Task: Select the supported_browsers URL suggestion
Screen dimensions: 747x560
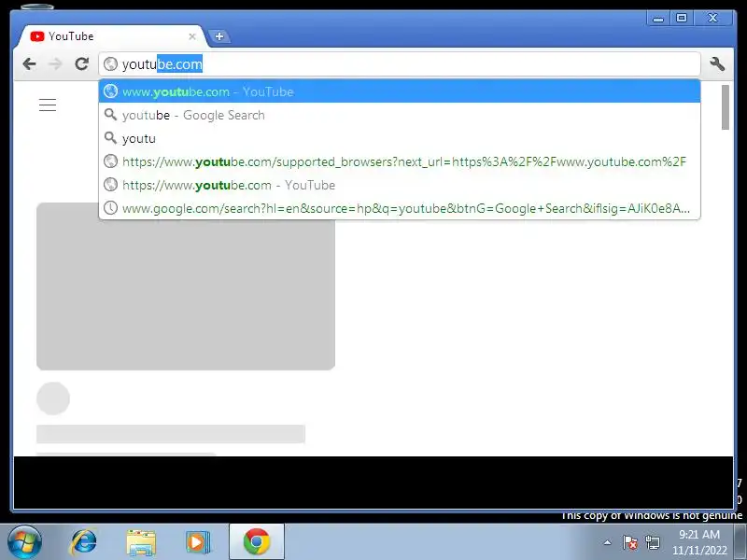Action: 400,161
